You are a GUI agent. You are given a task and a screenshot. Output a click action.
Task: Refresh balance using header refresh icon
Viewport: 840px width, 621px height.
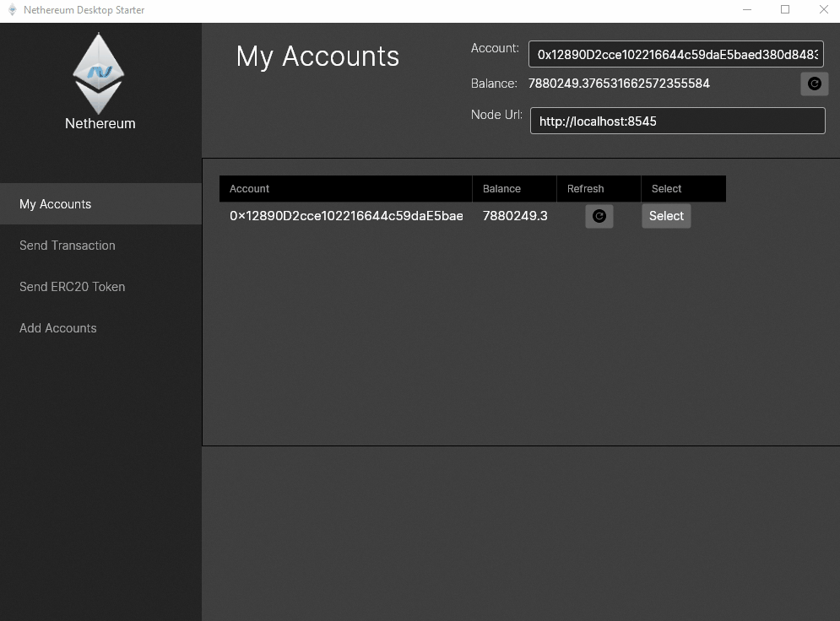click(815, 84)
